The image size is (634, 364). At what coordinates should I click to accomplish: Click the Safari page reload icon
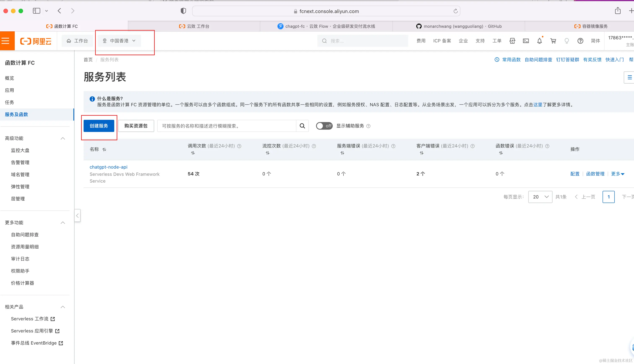pos(455,11)
